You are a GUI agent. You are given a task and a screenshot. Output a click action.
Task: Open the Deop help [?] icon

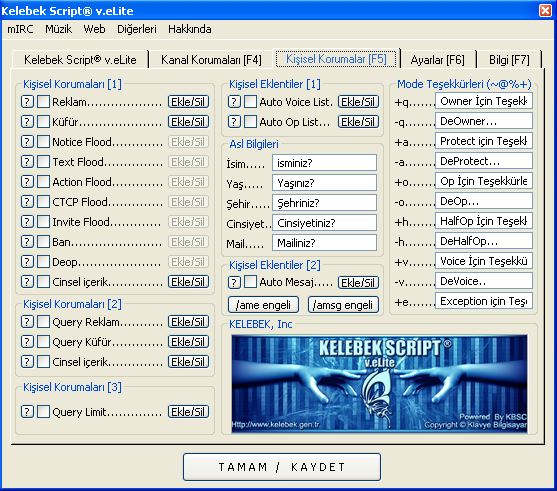[27, 262]
